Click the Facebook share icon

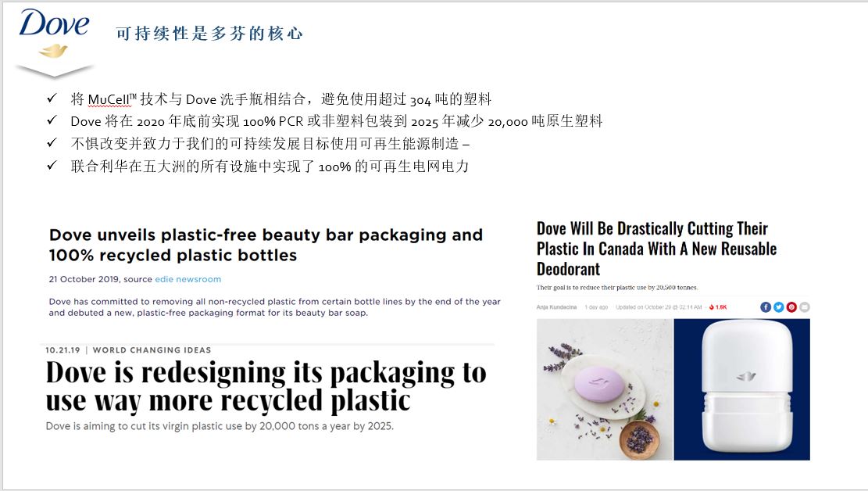click(x=766, y=307)
